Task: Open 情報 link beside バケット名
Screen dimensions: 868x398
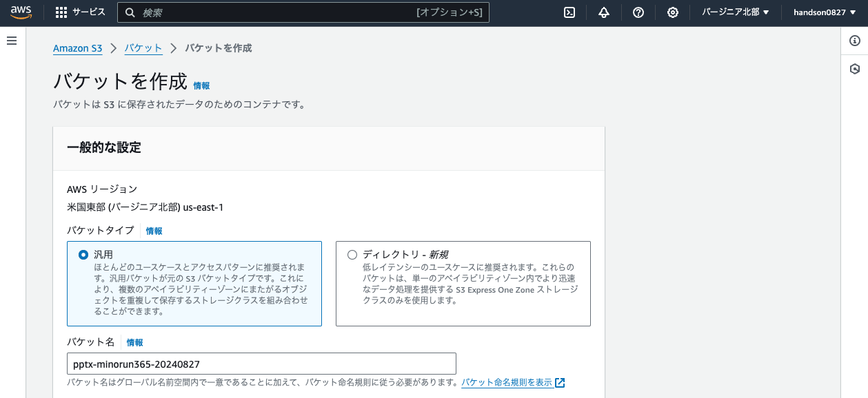Action: tap(134, 343)
